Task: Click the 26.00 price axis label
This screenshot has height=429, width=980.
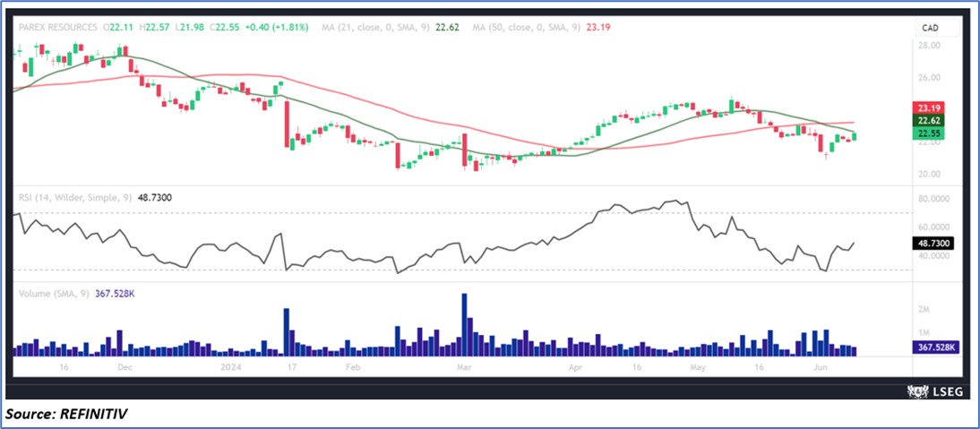Action: click(929, 77)
